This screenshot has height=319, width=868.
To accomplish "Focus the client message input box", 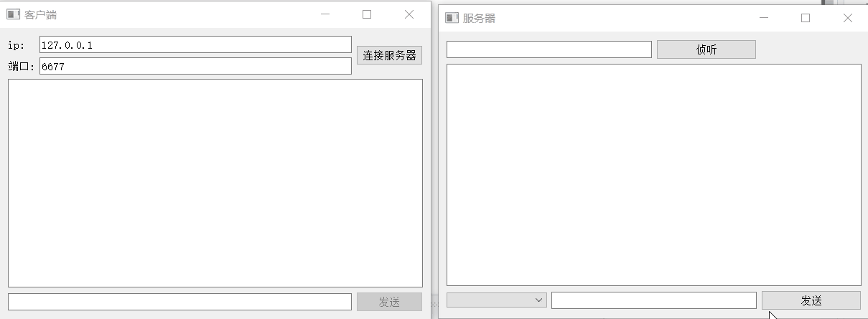I will tap(179, 302).
